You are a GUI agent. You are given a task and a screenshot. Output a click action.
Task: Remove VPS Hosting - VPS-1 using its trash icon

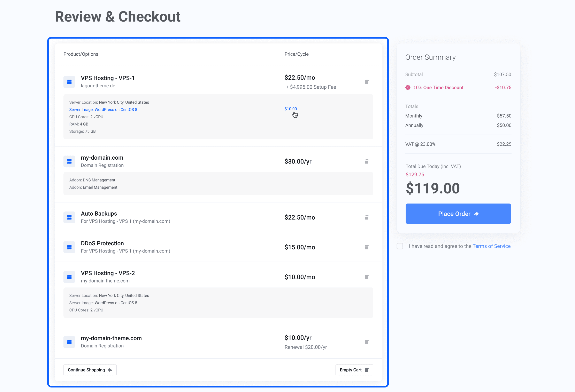point(367,82)
